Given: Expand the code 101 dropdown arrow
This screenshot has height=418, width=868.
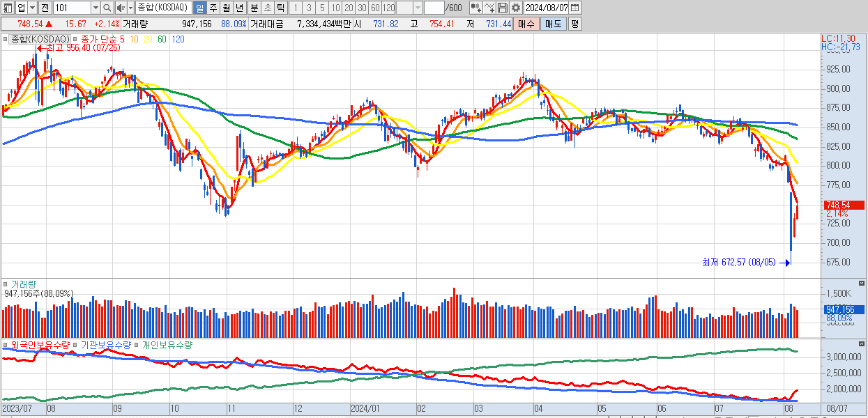Looking at the screenshot, I should tap(96, 8).
